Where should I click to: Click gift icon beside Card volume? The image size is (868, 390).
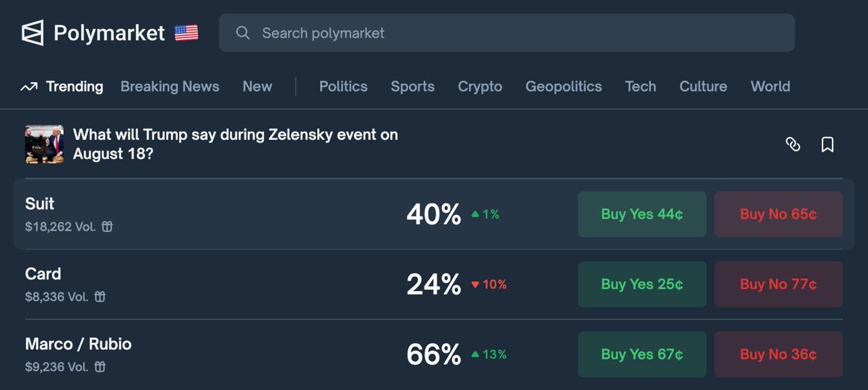pos(100,296)
